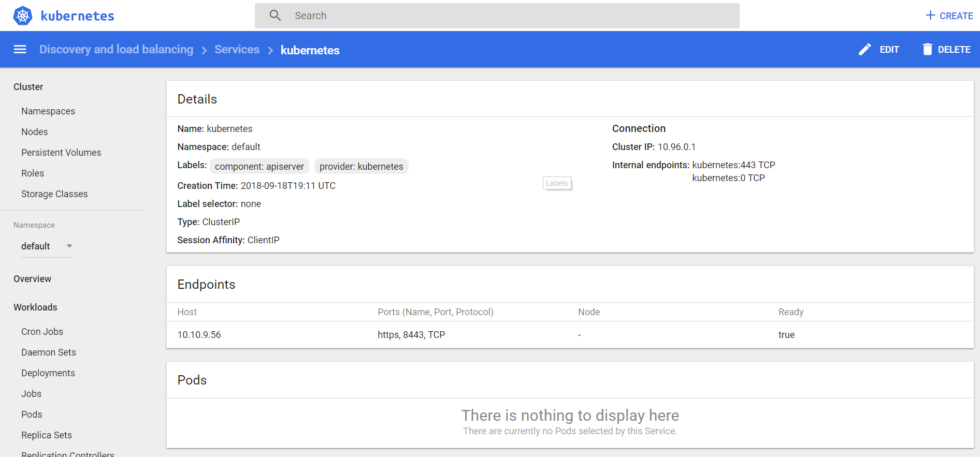980x457 pixels.
Task: Click the chevron after Services breadcrumb
Action: 270,50
